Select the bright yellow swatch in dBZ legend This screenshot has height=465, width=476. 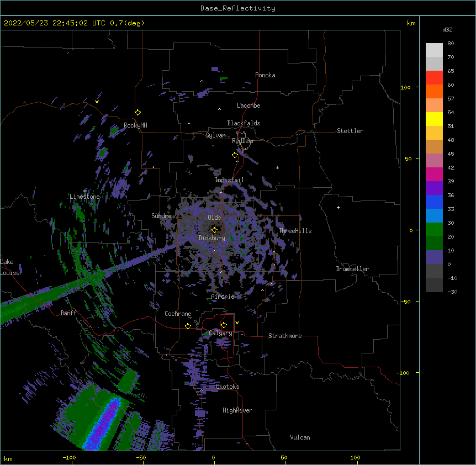[434, 119]
